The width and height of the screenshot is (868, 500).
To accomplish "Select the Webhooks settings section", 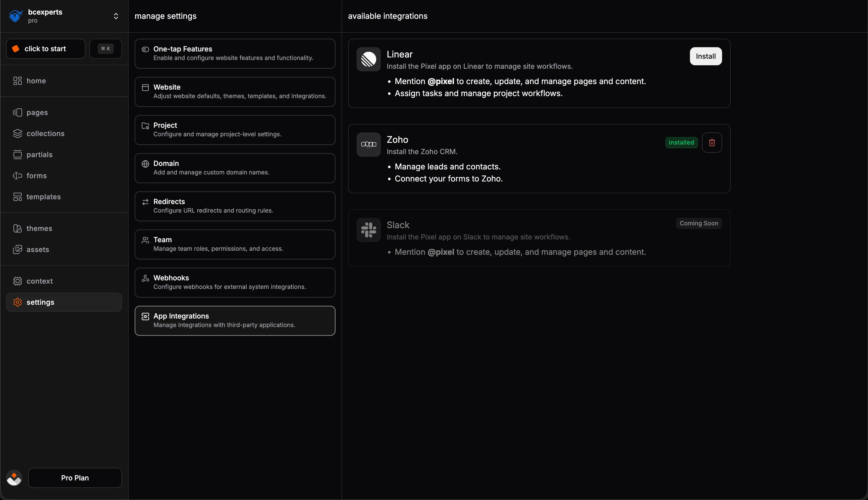I will 235,282.
